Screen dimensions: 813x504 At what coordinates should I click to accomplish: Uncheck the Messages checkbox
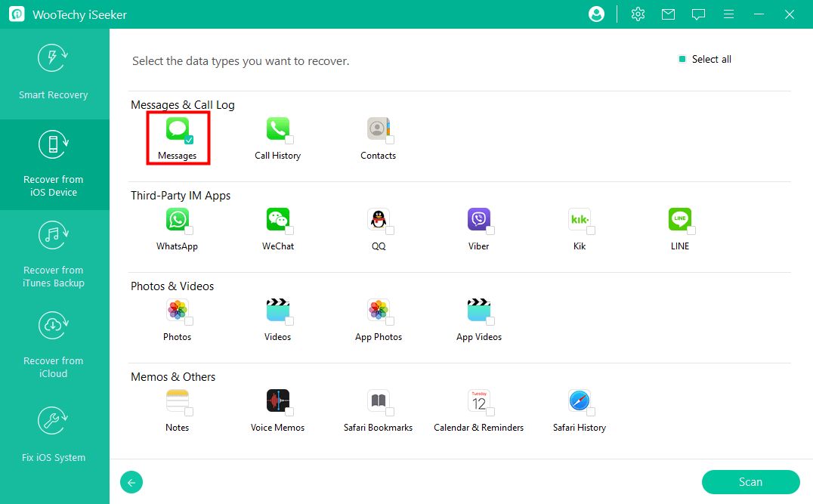click(x=189, y=140)
